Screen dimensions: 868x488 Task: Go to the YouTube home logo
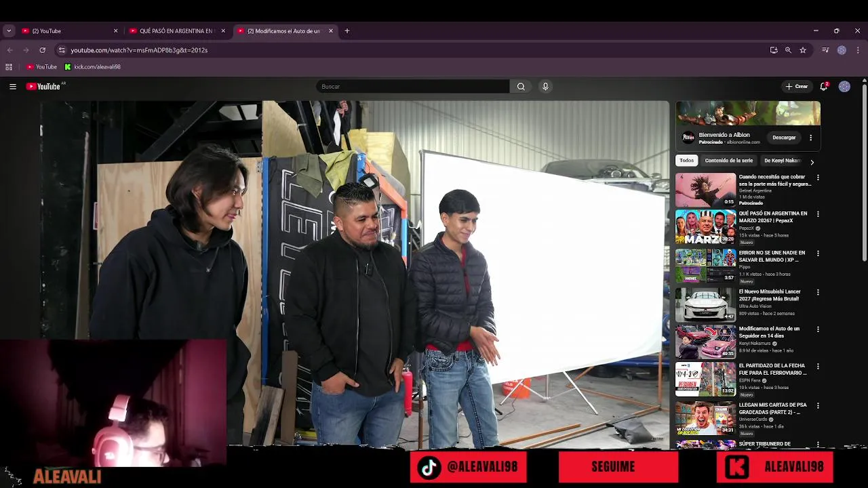(44, 87)
